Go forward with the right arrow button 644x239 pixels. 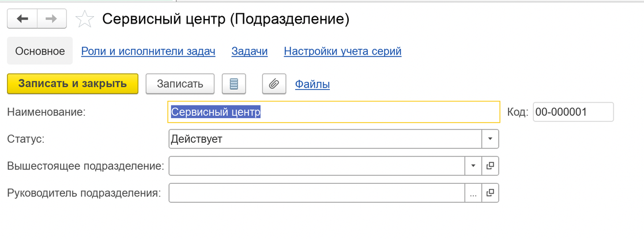(x=52, y=19)
